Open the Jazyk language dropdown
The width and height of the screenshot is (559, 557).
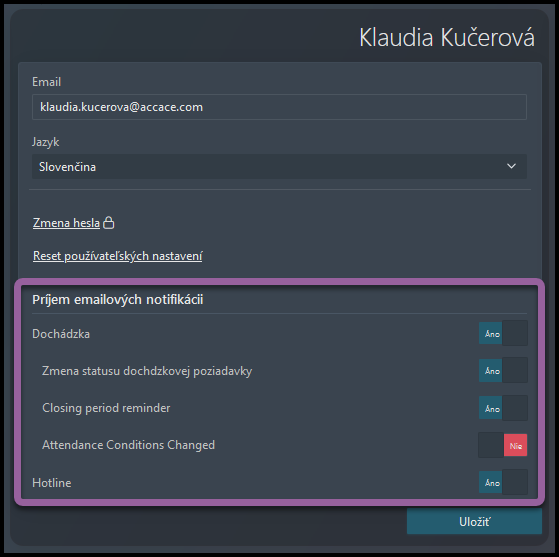(279, 167)
